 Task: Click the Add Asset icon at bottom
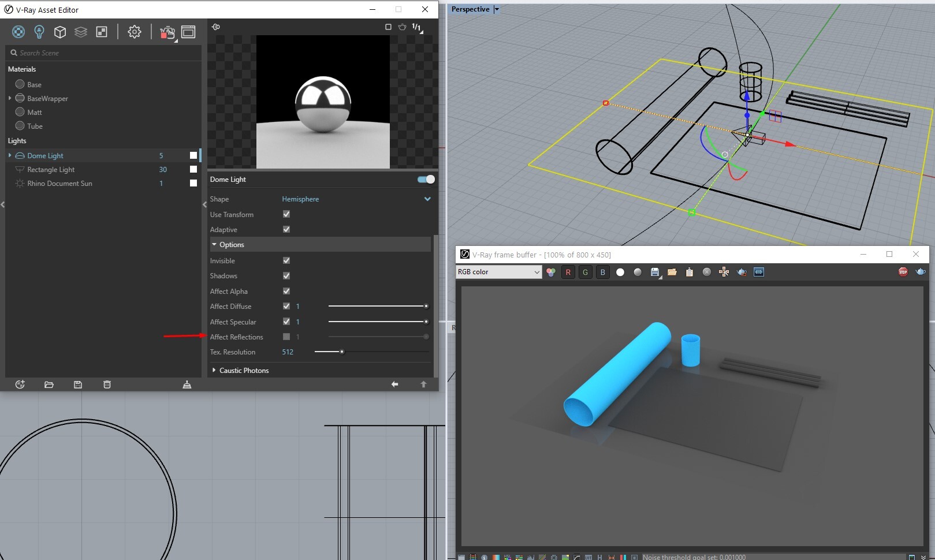(20, 384)
